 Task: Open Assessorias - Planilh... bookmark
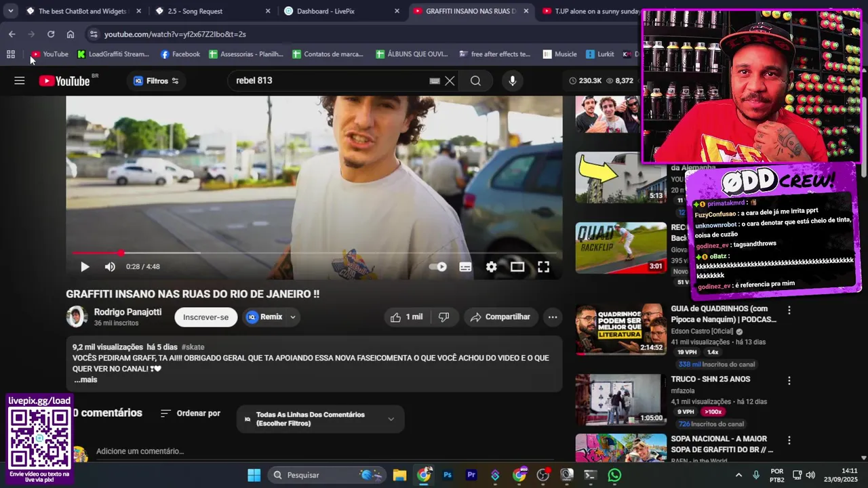pyautogui.click(x=245, y=54)
